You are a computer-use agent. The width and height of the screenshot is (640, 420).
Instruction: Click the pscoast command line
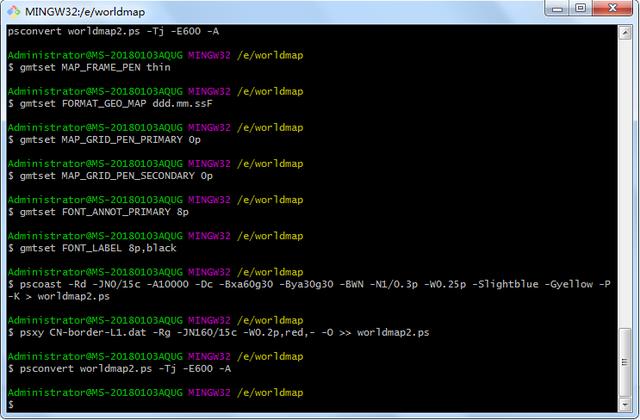(x=309, y=284)
